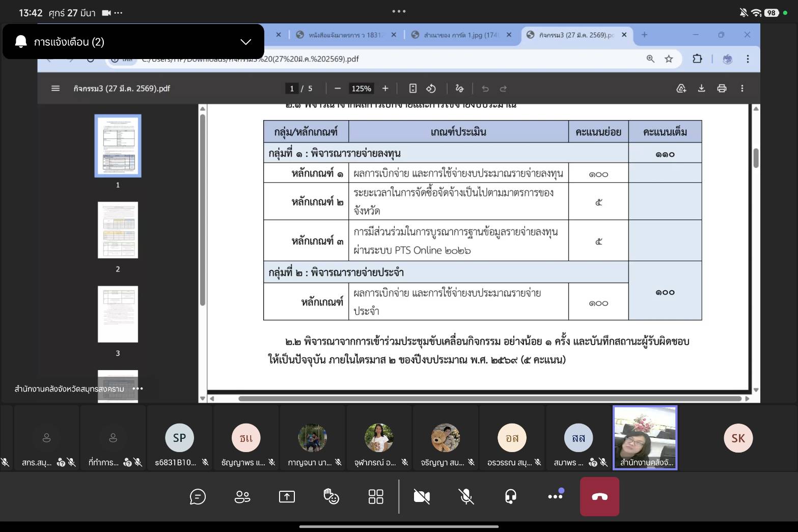Screen dimensions: 798x532
Task: Show the participants list
Action: (x=242, y=496)
